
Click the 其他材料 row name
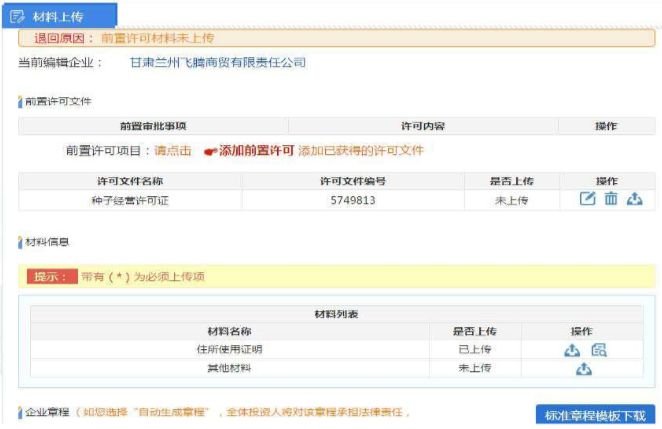pos(229,369)
